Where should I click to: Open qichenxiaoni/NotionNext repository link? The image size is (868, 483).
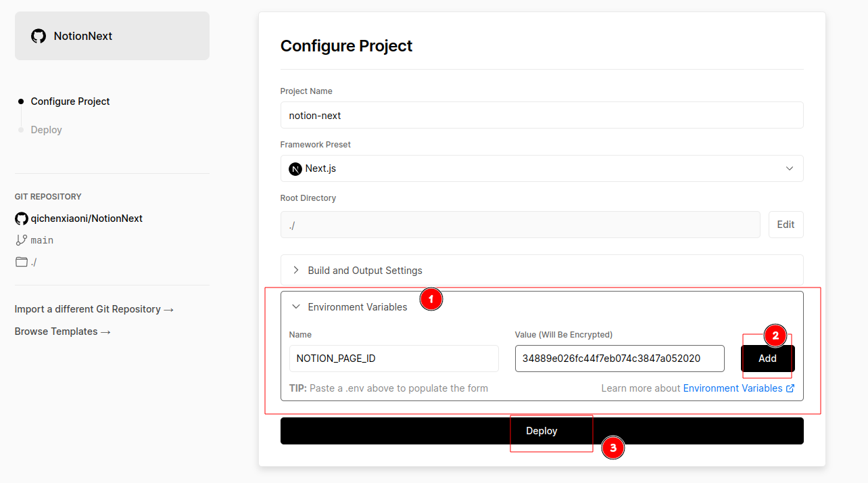[x=87, y=218]
